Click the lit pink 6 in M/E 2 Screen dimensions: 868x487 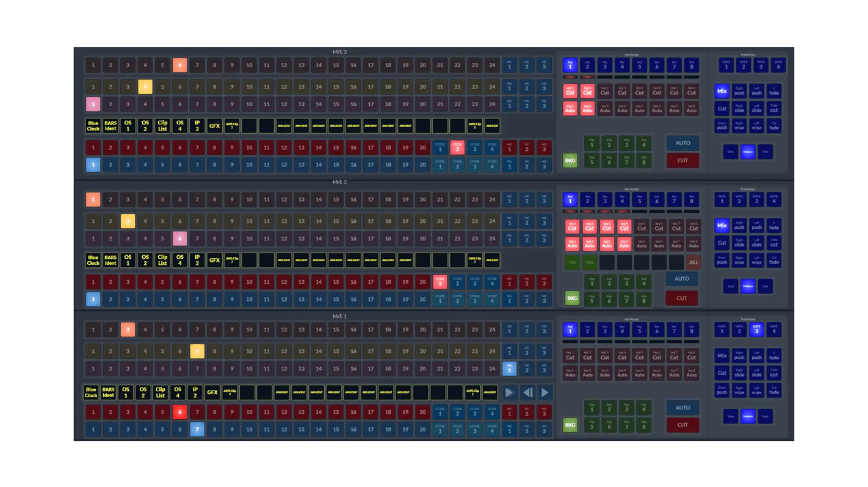coord(179,239)
